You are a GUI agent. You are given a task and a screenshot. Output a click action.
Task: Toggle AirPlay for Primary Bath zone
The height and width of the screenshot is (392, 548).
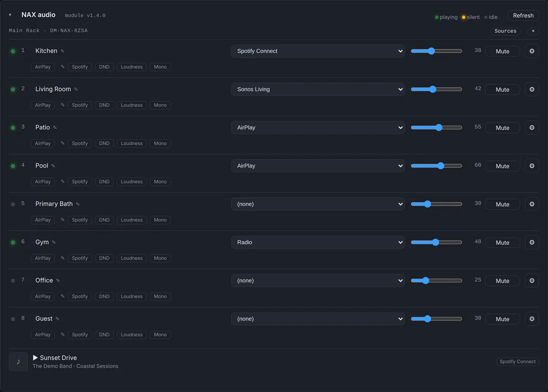43,220
